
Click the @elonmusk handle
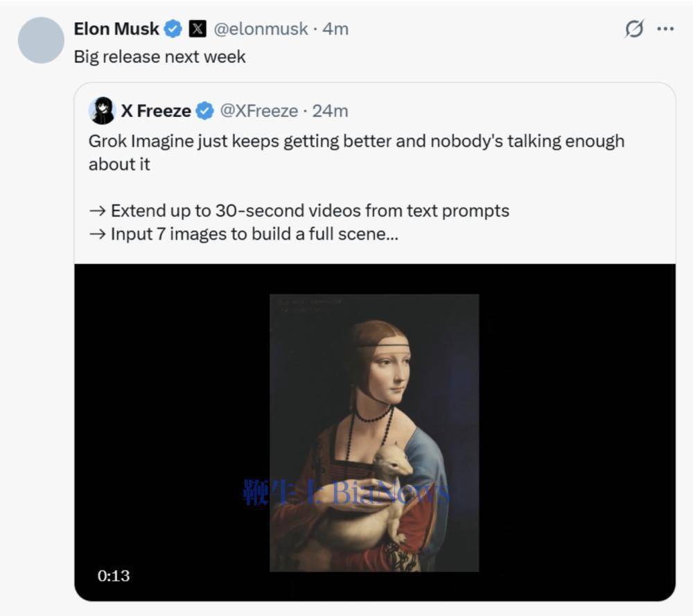(260, 29)
